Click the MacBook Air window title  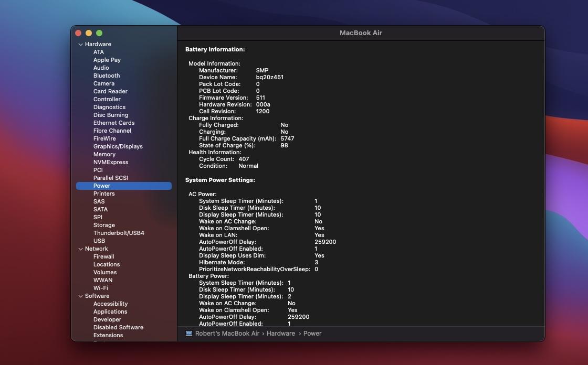tap(361, 33)
